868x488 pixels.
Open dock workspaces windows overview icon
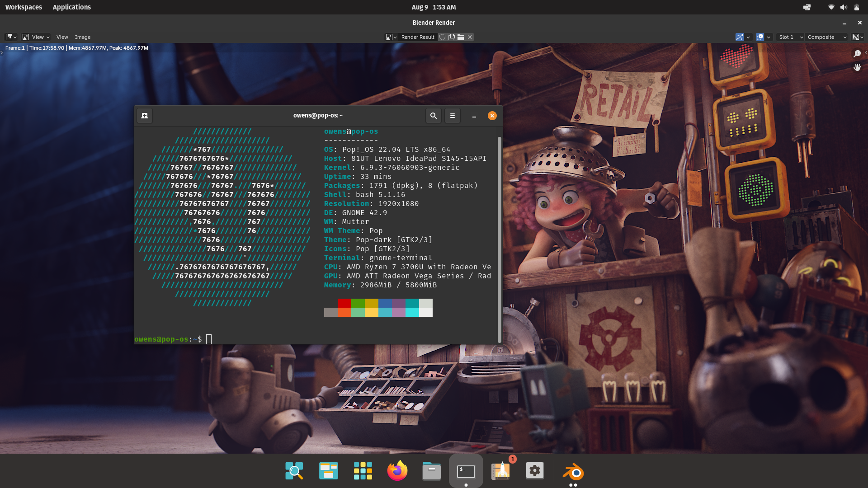point(329,471)
